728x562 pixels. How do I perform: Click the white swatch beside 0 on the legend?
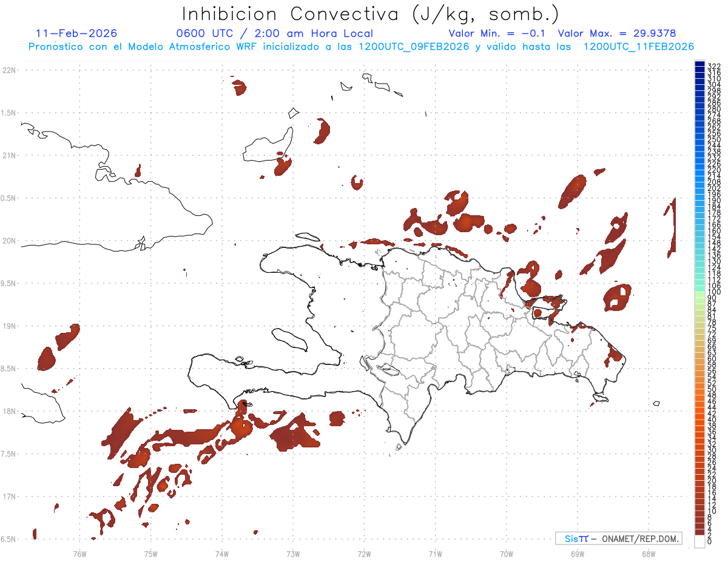(x=699, y=541)
